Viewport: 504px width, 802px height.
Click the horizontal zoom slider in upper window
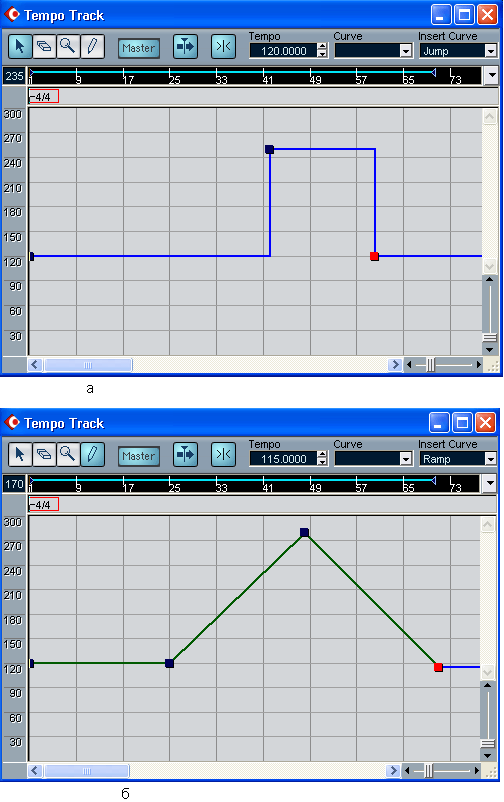click(x=443, y=365)
